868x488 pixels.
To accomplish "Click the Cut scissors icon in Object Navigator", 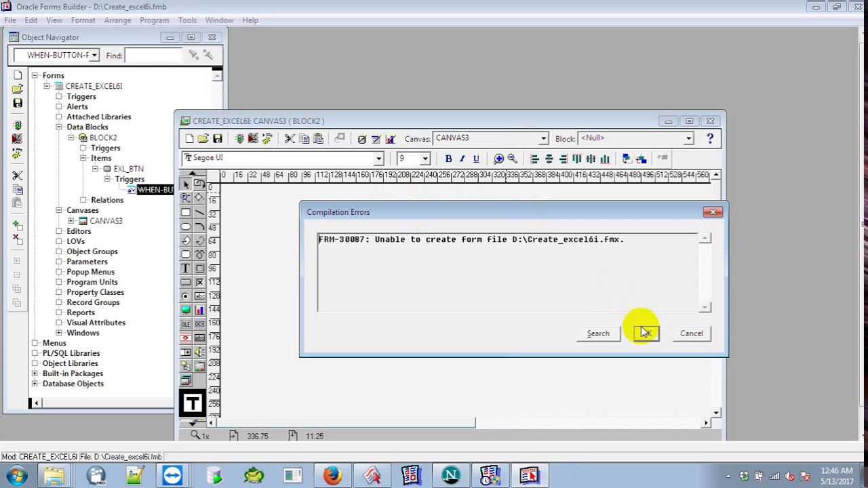I will (x=18, y=176).
